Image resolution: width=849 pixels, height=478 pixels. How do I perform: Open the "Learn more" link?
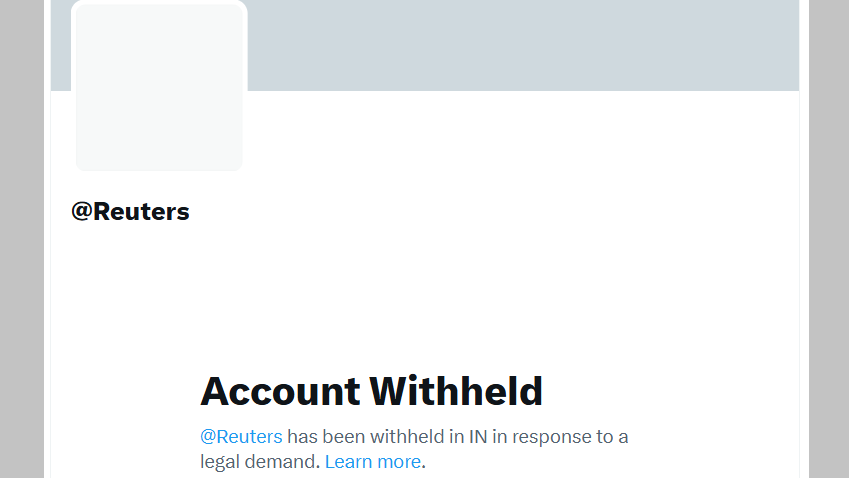(372, 461)
